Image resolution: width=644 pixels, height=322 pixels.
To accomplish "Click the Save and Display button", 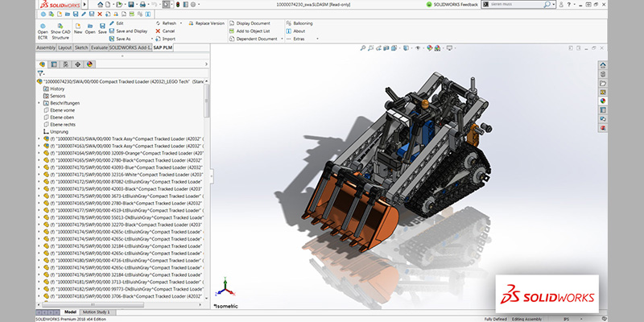I will [x=128, y=31].
